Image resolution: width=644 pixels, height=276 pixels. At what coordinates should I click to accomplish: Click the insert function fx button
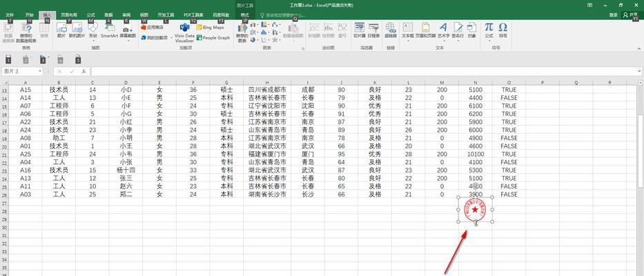(84, 71)
